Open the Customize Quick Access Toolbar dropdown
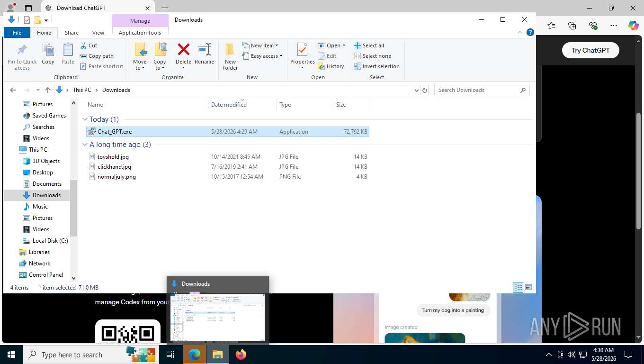 46,20
